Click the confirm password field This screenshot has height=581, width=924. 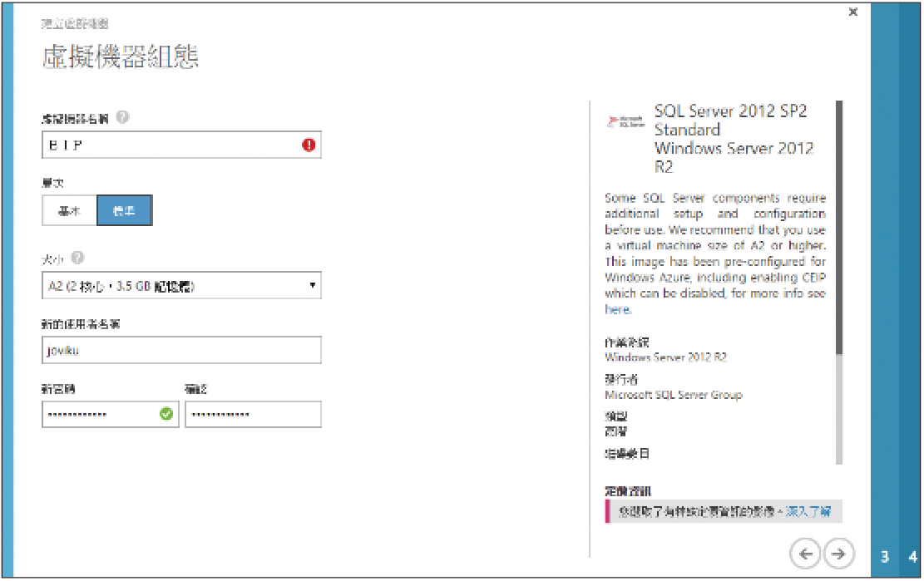[254, 415]
